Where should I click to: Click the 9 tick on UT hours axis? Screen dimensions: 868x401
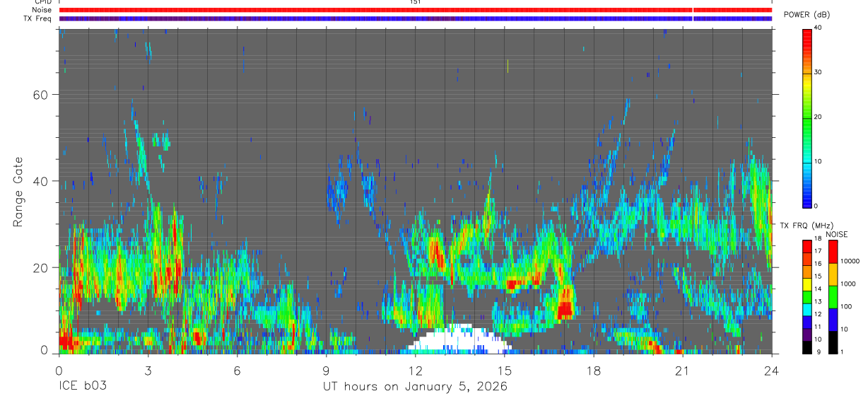click(326, 371)
